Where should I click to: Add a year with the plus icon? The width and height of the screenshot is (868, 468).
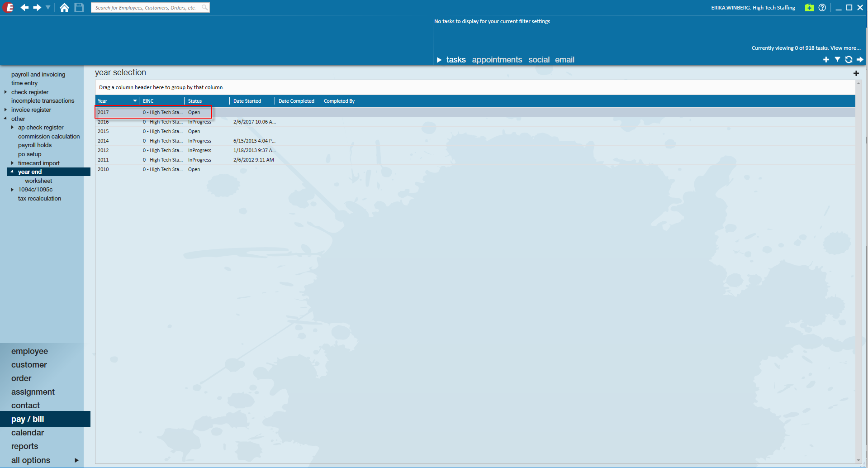click(x=856, y=73)
